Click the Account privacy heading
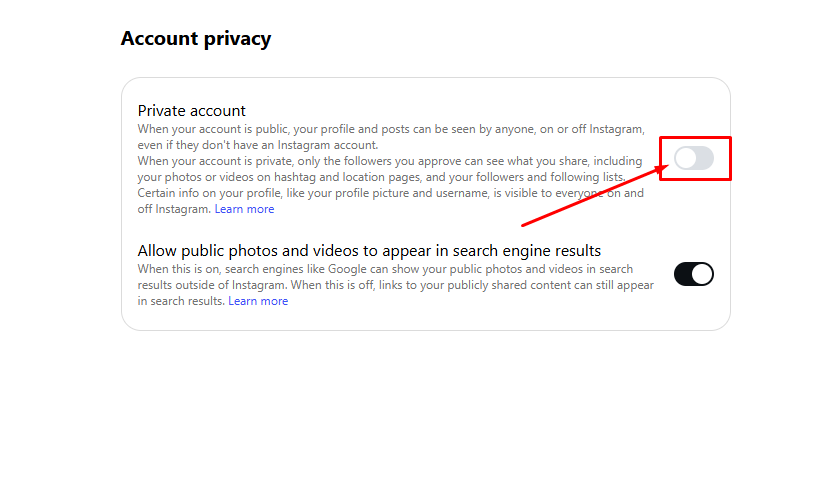This screenshot has height=482, width=834. pyautogui.click(x=196, y=39)
